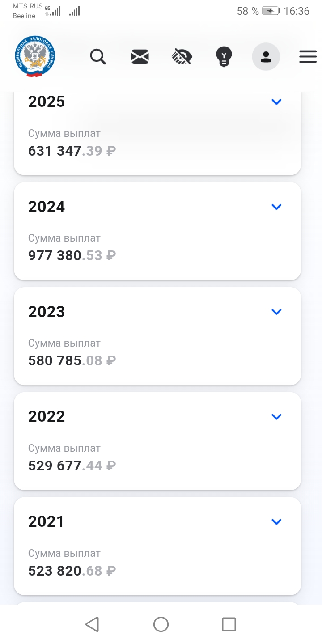
Task: Expand the 2025 year section chevron
Action: click(277, 102)
